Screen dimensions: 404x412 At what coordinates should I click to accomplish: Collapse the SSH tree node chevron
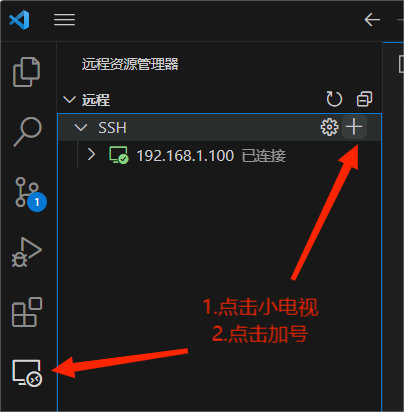click(81, 127)
